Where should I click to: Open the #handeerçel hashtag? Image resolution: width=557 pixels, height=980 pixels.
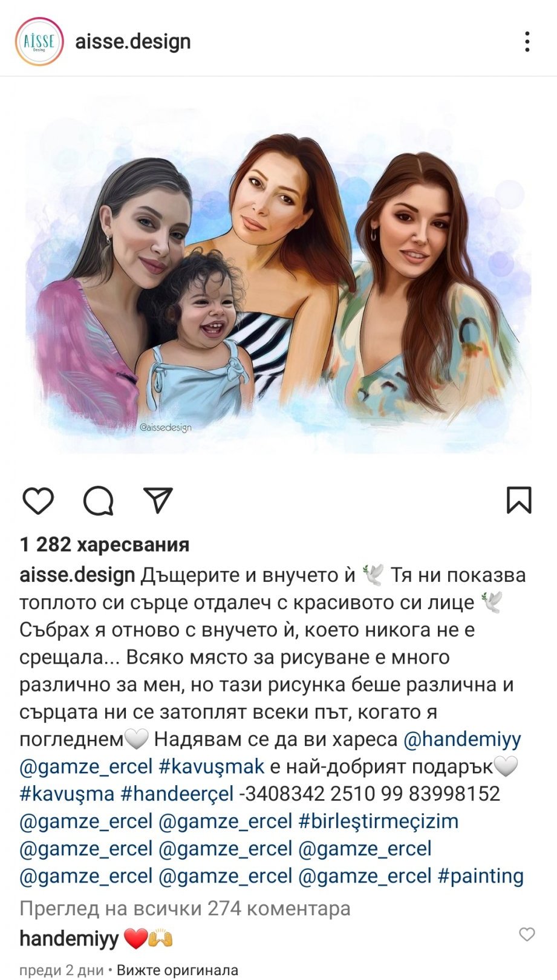(x=177, y=794)
